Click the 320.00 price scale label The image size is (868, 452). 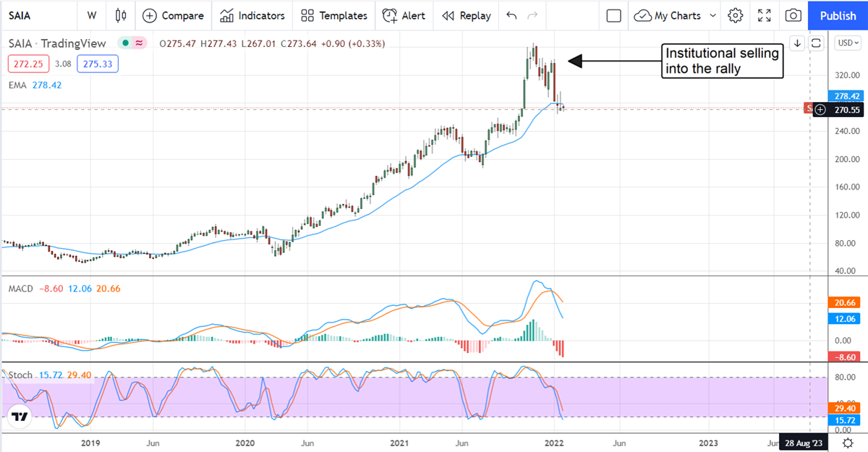coord(846,75)
